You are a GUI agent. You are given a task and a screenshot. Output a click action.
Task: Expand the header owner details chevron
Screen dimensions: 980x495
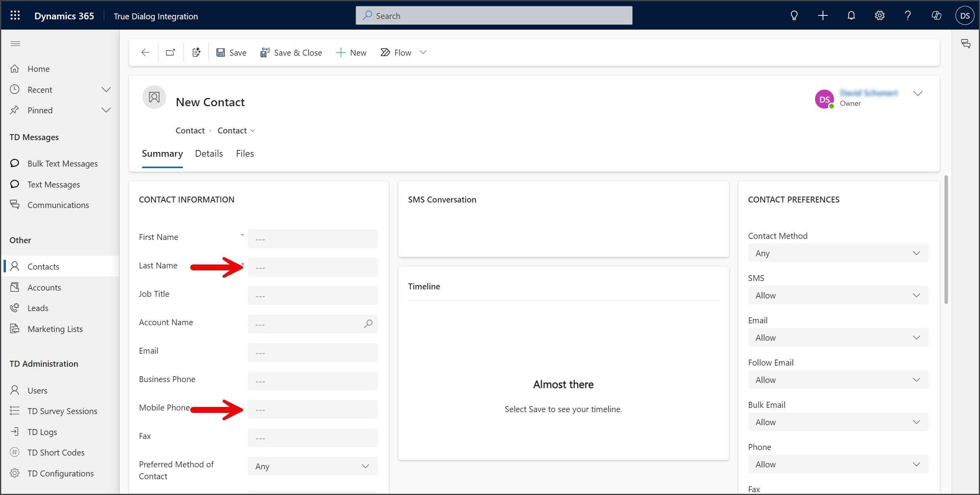coord(918,94)
